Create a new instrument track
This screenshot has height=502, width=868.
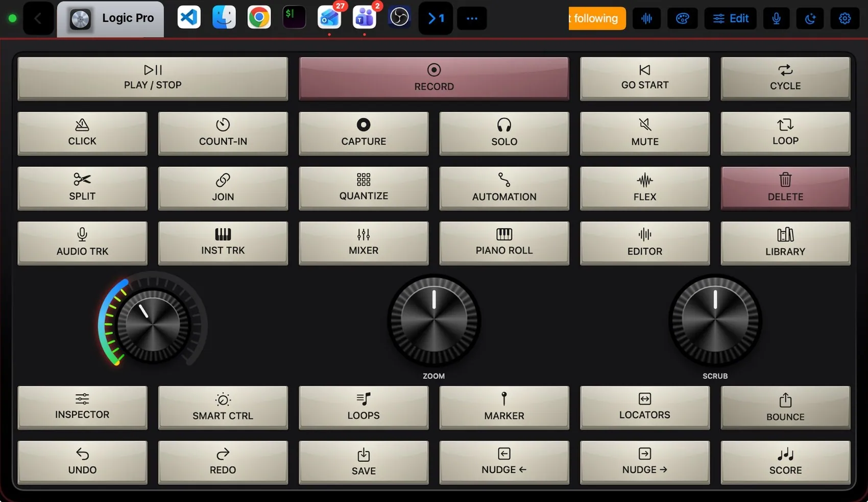pos(223,243)
